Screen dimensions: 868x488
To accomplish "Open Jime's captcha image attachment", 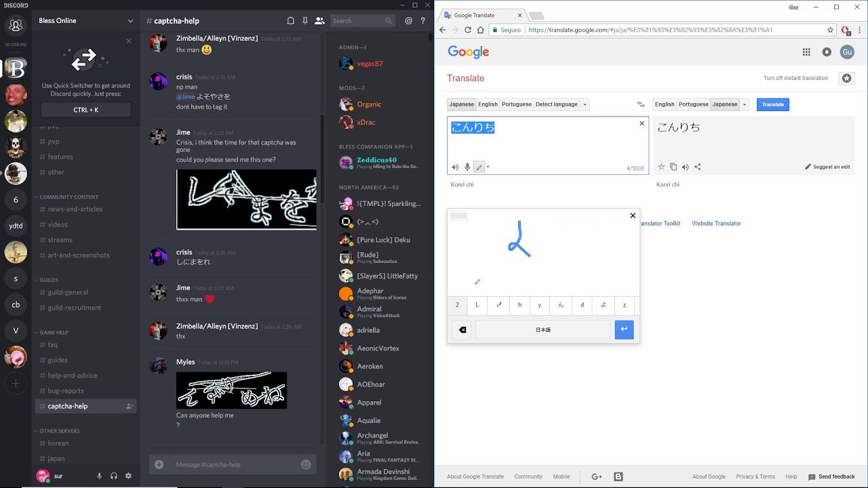I will (x=246, y=200).
